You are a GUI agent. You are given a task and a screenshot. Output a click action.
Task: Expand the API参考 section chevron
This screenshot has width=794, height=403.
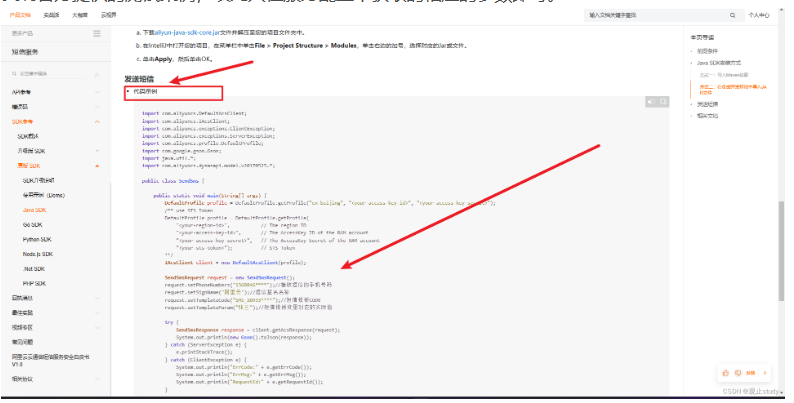tap(97, 92)
